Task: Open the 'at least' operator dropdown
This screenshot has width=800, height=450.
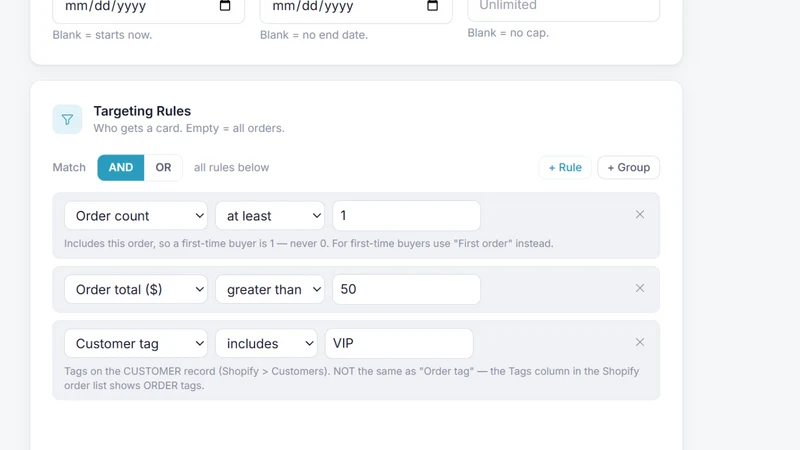Action: (270, 216)
